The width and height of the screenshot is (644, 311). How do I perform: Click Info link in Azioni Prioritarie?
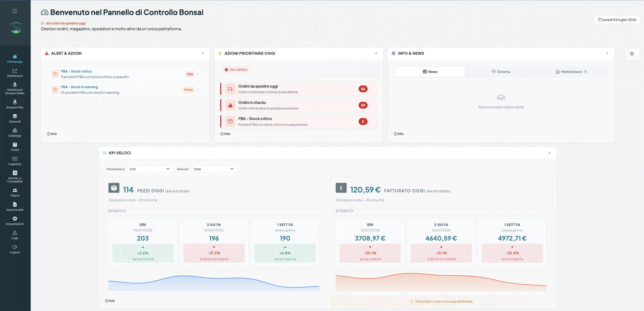(225, 134)
